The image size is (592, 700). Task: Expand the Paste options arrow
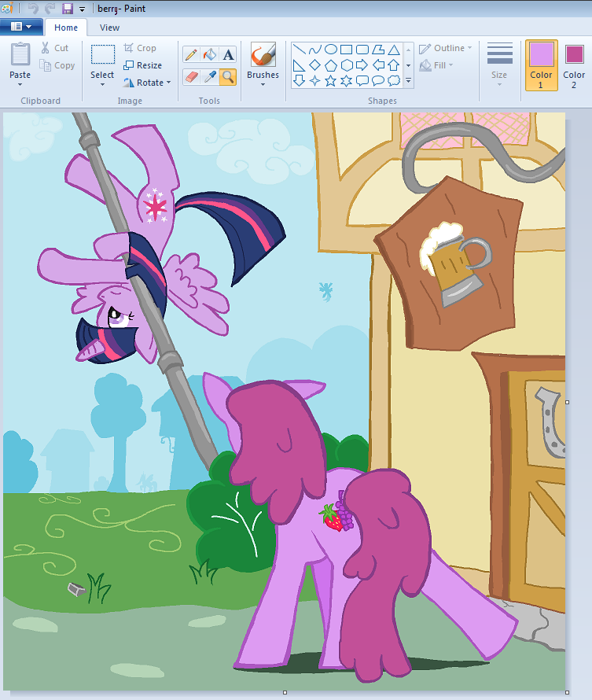[x=20, y=84]
